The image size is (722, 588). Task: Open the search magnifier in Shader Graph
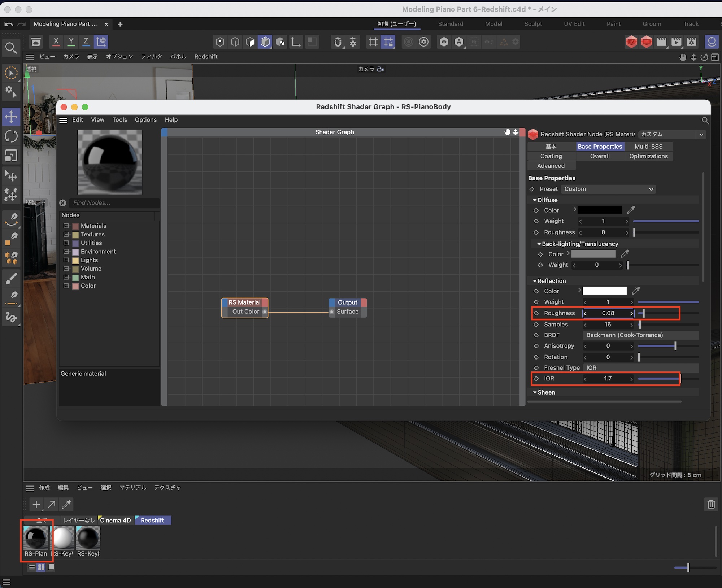[x=705, y=120]
